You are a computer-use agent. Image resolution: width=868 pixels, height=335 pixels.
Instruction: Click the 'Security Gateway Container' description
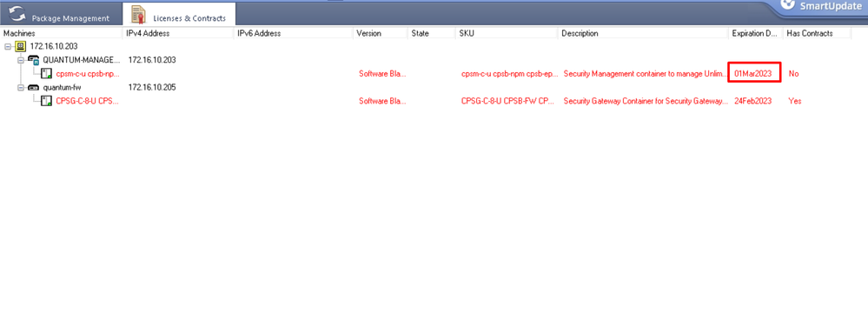click(x=645, y=101)
